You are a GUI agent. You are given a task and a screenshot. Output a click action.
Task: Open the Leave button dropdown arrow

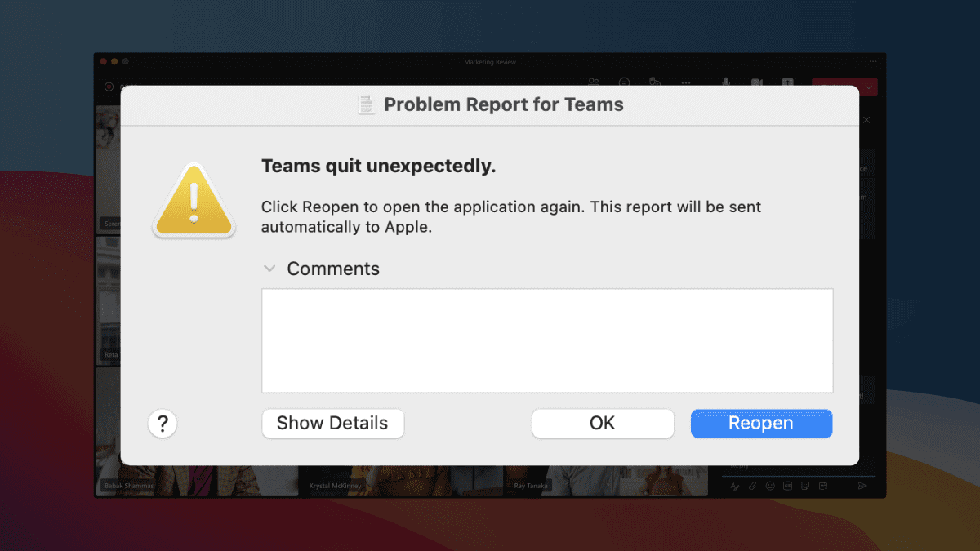pyautogui.click(x=870, y=86)
